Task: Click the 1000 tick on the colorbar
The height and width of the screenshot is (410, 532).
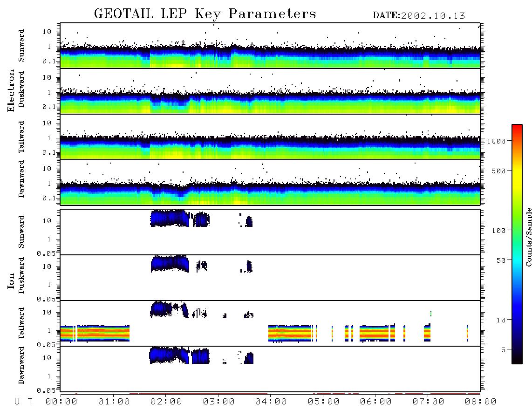Action: [x=496, y=141]
